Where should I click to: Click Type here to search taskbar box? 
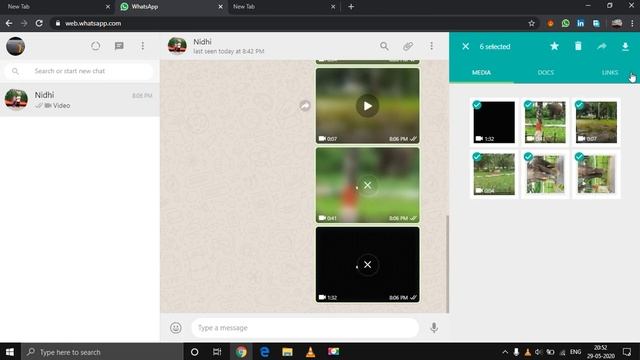(102, 352)
